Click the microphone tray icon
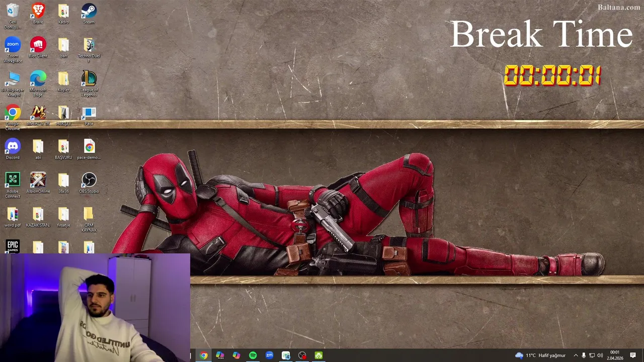This screenshot has width=644, height=362. click(584, 355)
